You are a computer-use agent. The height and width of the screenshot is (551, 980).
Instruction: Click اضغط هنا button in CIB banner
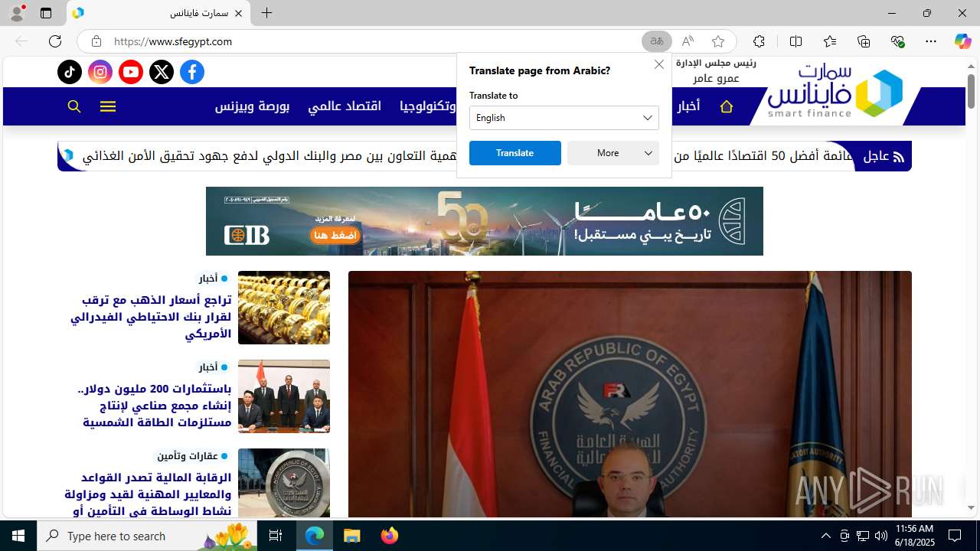coord(335,235)
